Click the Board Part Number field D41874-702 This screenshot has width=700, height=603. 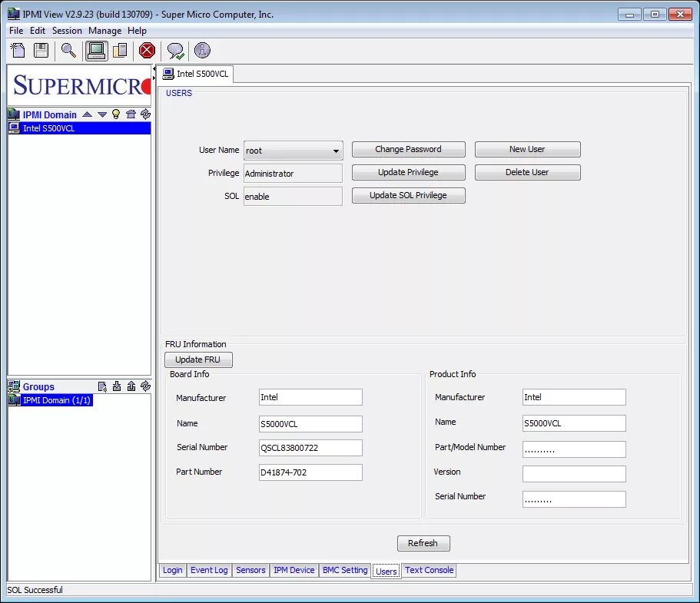coord(310,472)
